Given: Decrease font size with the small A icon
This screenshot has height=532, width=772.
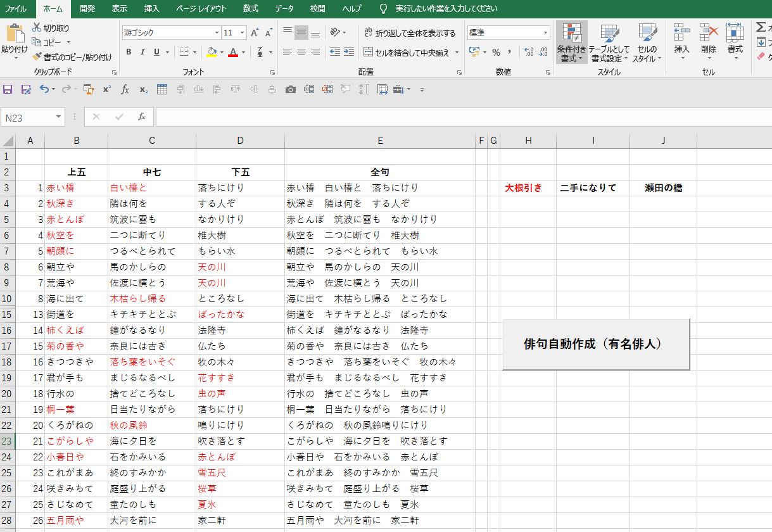Looking at the screenshot, I should coord(269,33).
